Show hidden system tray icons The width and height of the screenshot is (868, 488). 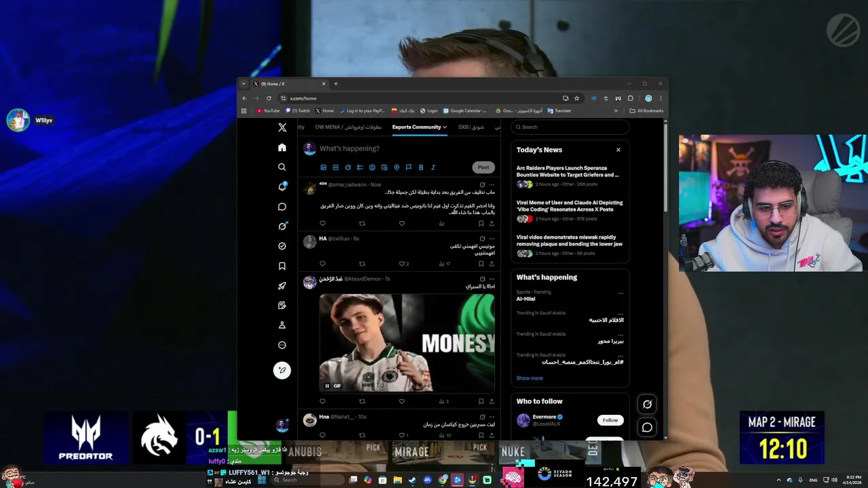[x=778, y=480]
